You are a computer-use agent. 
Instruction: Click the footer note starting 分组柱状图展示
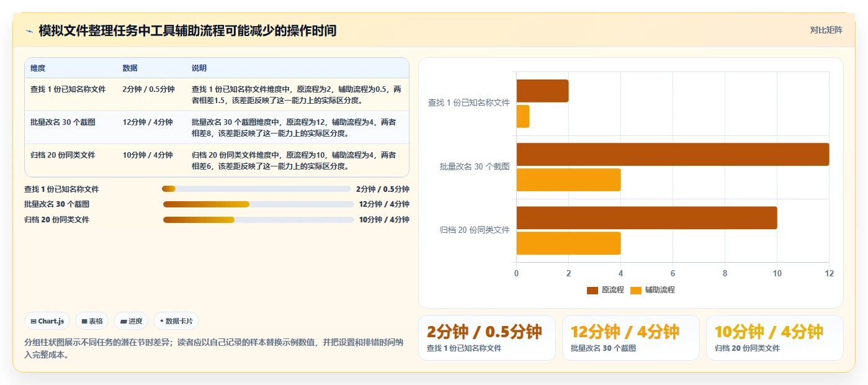(214, 348)
